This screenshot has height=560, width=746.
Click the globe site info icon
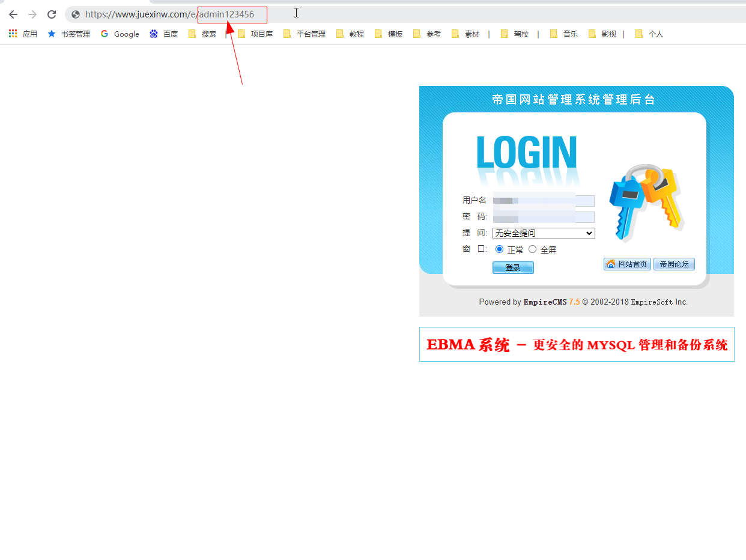76,14
